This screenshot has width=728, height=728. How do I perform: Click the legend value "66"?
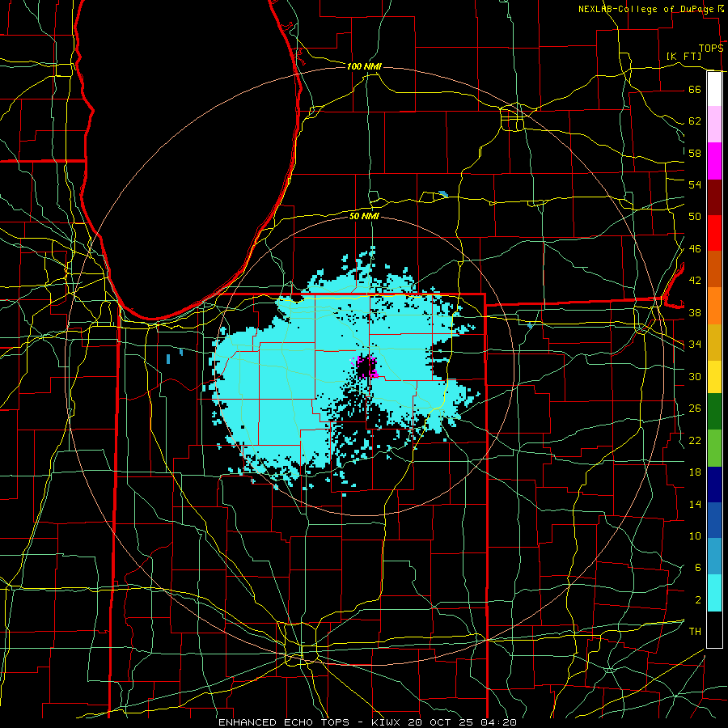pyautogui.click(x=695, y=89)
